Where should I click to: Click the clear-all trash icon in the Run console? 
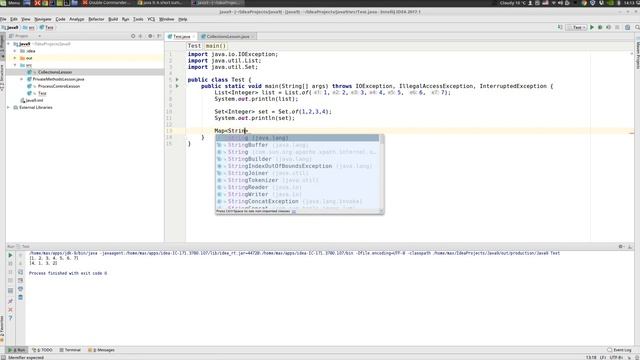tap(20, 297)
